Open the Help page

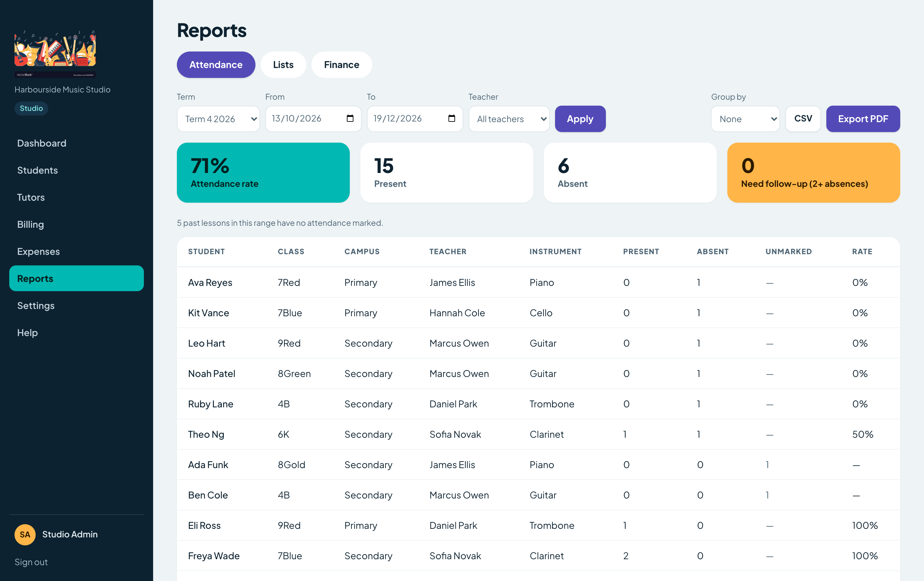pyautogui.click(x=76, y=333)
